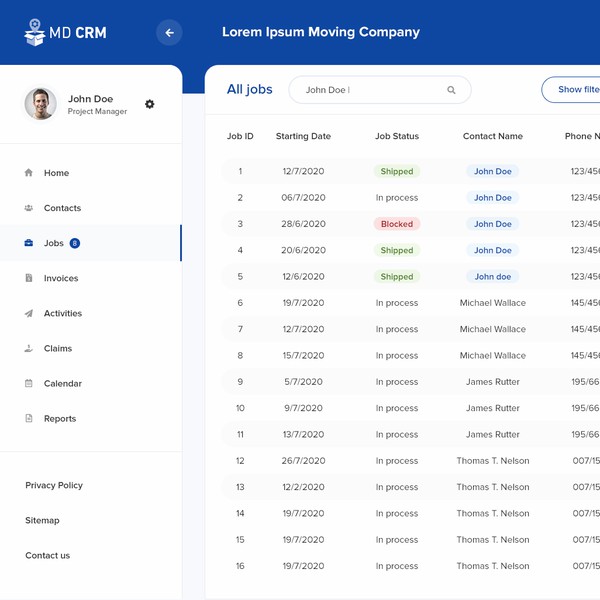Click the Jobs count badge 8

(75, 243)
